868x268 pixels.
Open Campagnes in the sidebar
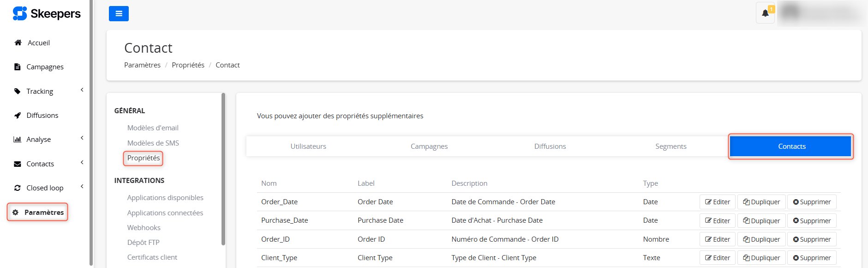[45, 67]
